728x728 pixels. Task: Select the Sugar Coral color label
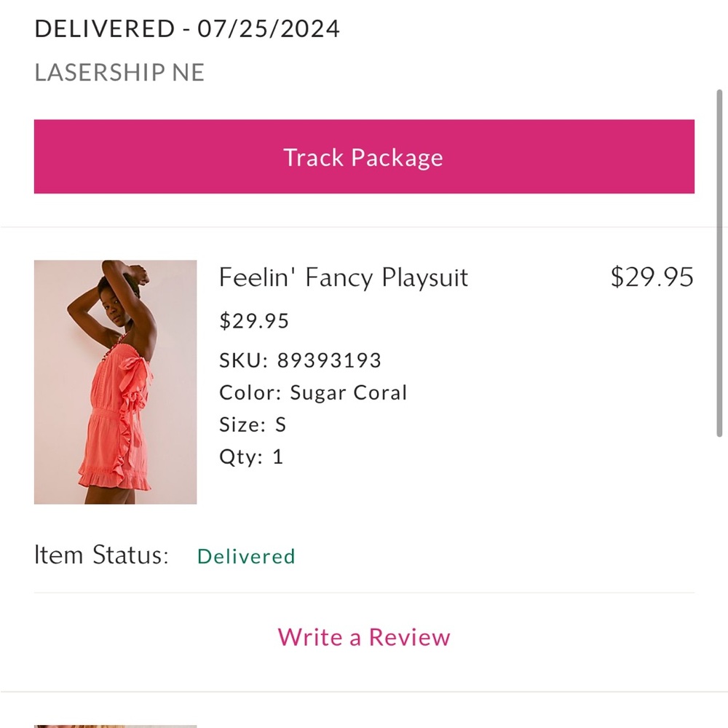[348, 392]
